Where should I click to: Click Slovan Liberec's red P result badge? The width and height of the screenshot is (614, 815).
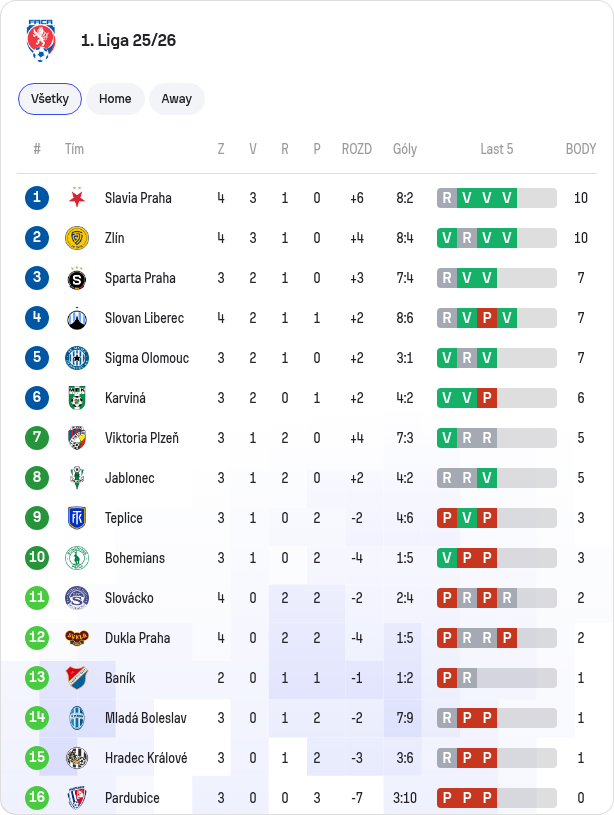click(487, 318)
